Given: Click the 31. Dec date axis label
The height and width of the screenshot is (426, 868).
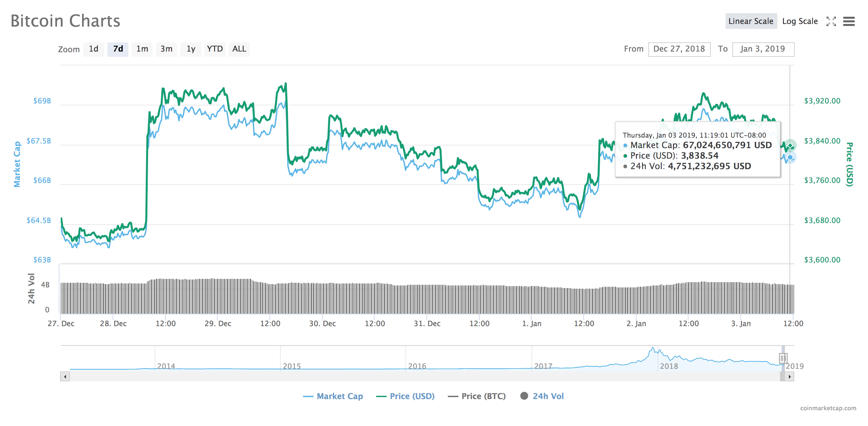Looking at the screenshot, I should tap(427, 324).
